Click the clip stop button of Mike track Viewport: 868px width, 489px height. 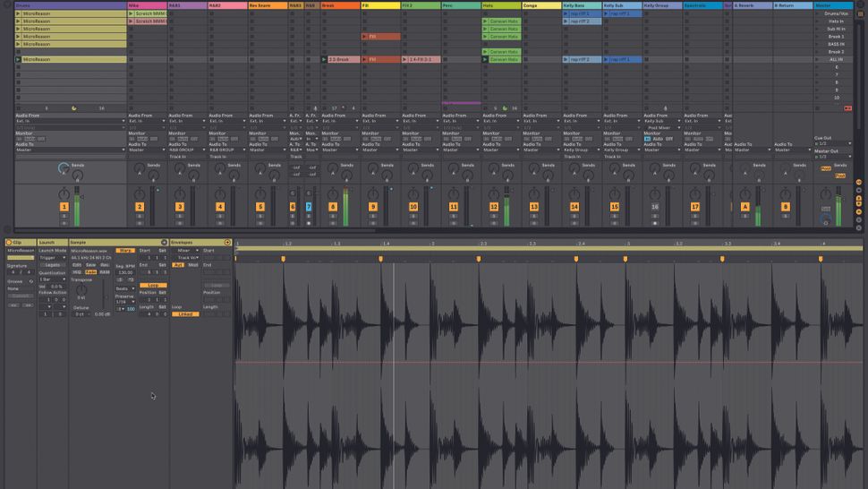pos(132,108)
